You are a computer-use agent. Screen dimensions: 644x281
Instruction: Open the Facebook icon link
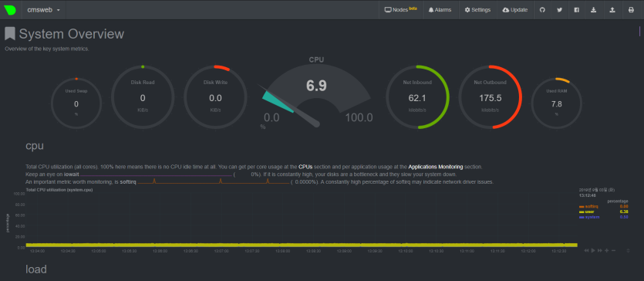577,10
